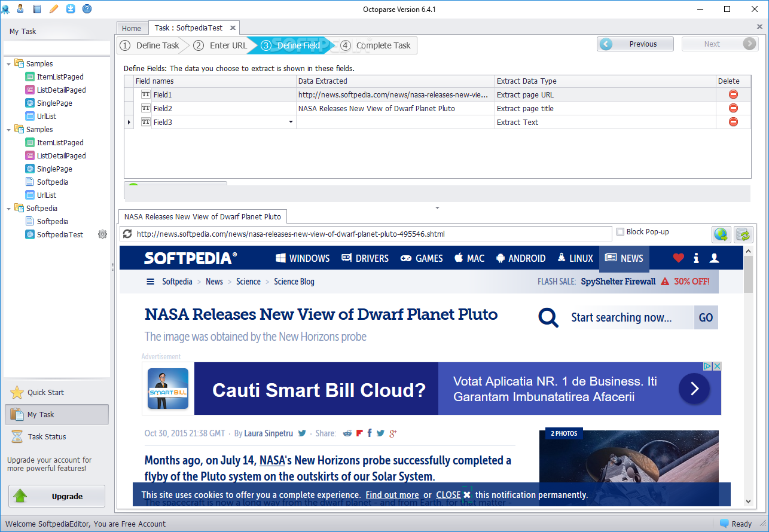The width and height of the screenshot is (769, 532).
Task: Delete Field2 with its red minus icon
Action: pyautogui.click(x=733, y=108)
